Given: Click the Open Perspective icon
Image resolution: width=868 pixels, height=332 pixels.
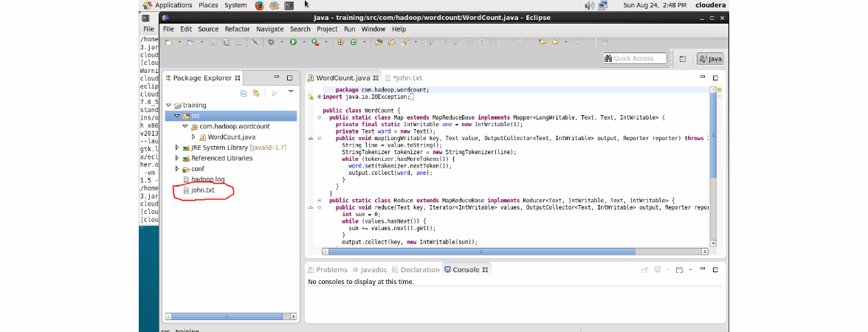Looking at the screenshot, I should (683, 59).
